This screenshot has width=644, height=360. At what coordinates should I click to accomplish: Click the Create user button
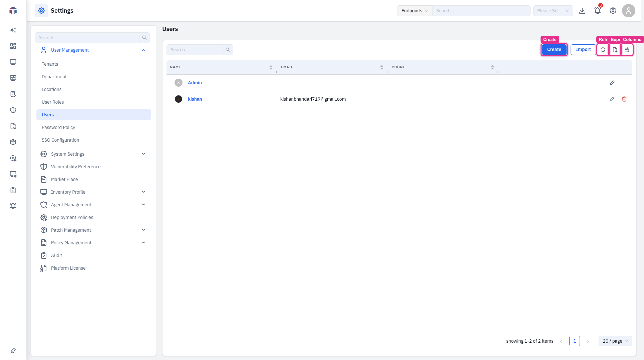coord(554,49)
